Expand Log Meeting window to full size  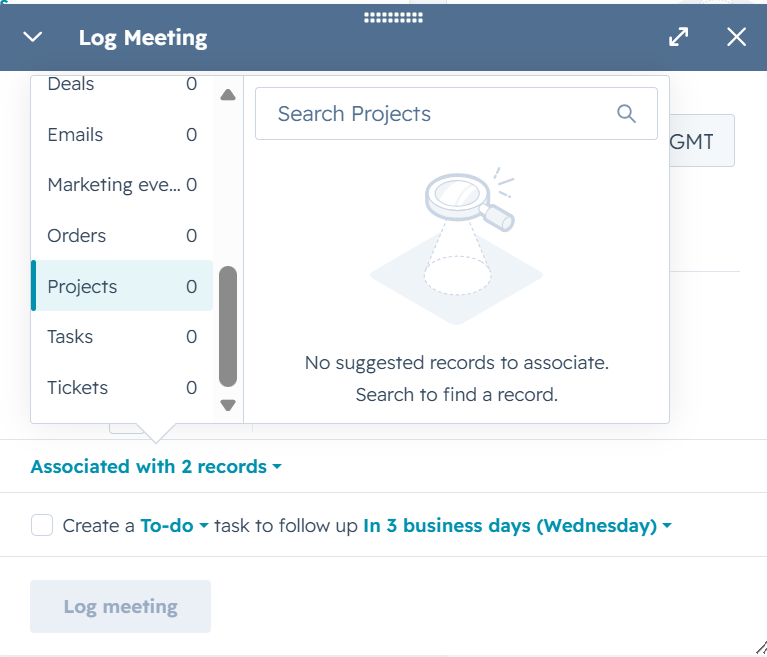click(x=678, y=37)
